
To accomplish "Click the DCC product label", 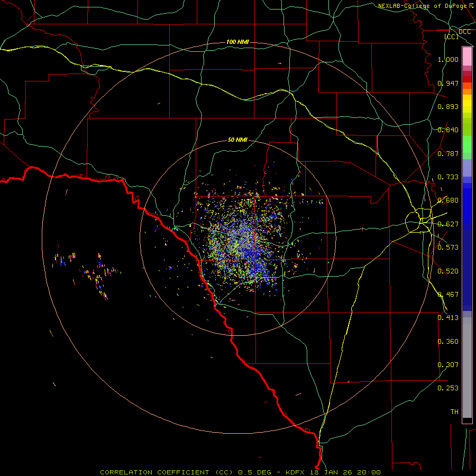I will coord(464,32).
